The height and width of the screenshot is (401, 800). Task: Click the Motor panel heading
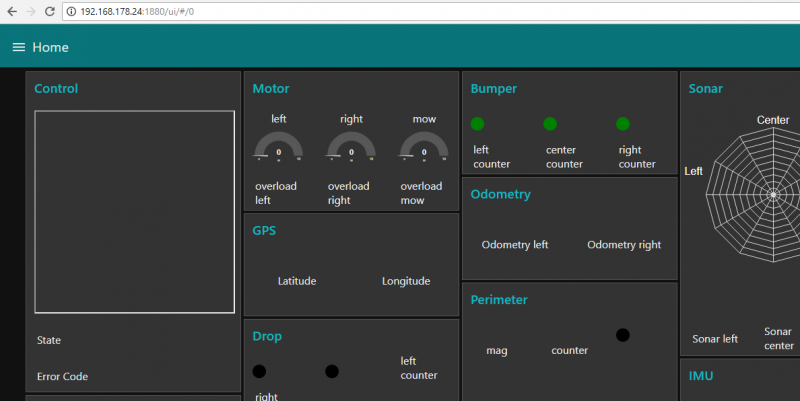271,88
